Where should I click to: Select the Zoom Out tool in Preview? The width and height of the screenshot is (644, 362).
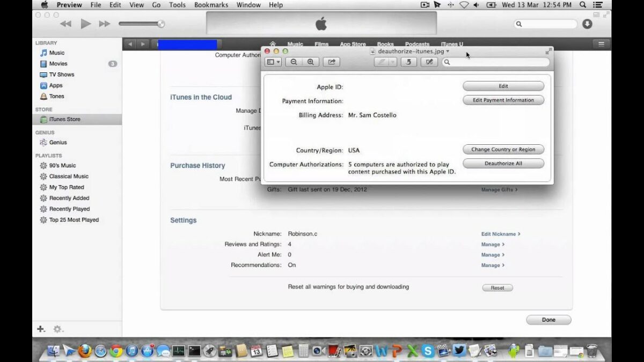294,62
